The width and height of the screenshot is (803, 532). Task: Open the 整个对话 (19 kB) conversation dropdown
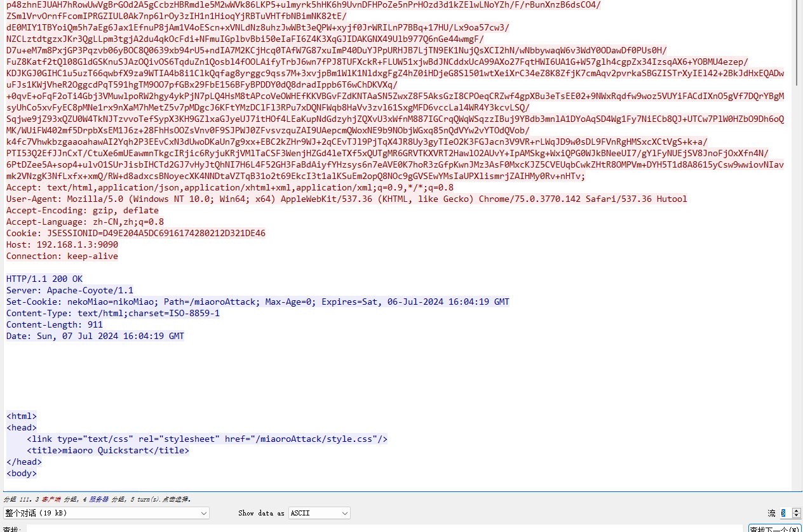point(105,513)
